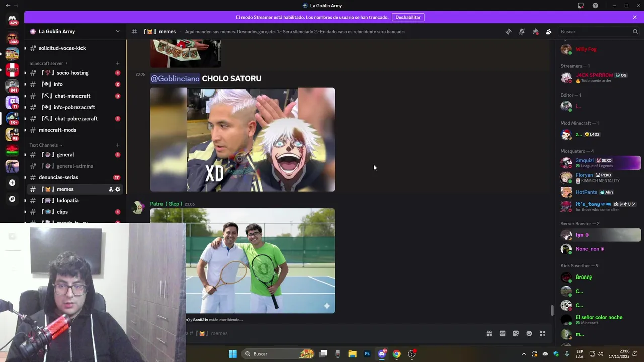This screenshot has width=644, height=362.
Task: Open the ESP LAA language switcher
Action: coord(580,354)
